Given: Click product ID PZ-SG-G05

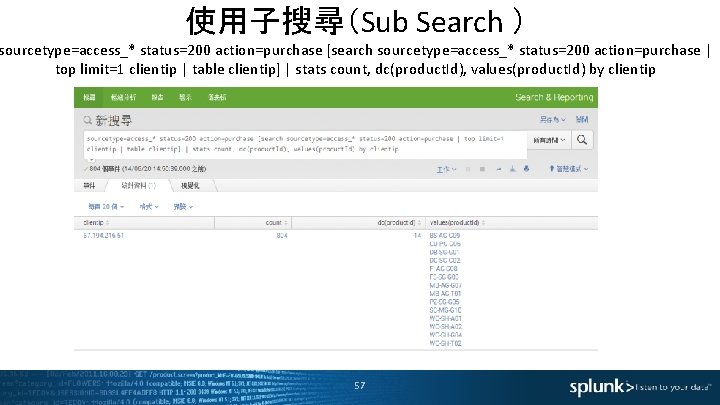Looking at the screenshot, I should point(444,302).
